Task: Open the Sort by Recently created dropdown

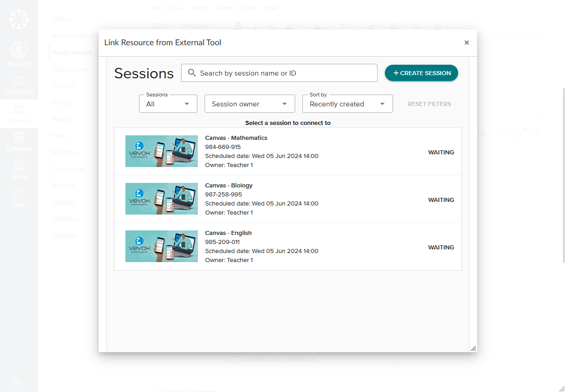Action: (347, 104)
